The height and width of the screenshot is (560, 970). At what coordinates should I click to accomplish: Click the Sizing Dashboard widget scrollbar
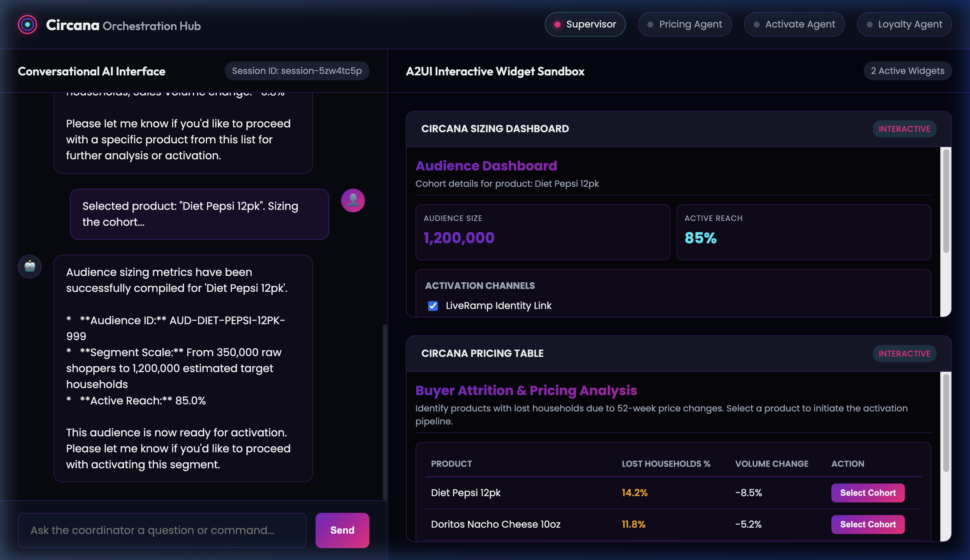[x=946, y=201]
